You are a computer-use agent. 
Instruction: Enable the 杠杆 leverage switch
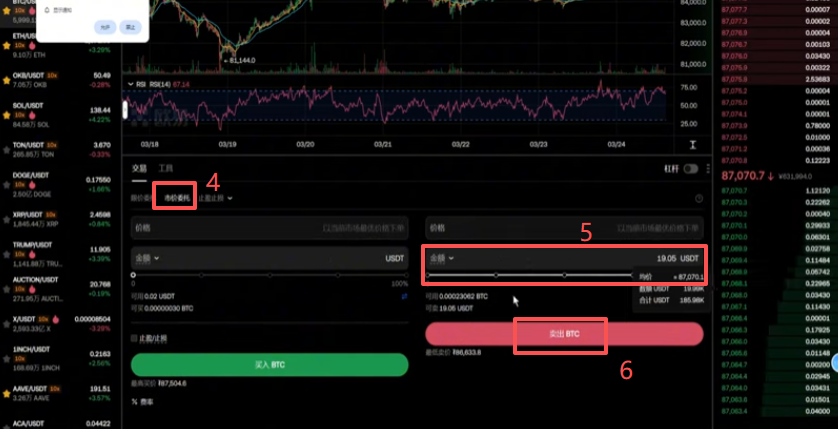click(x=690, y=169)
